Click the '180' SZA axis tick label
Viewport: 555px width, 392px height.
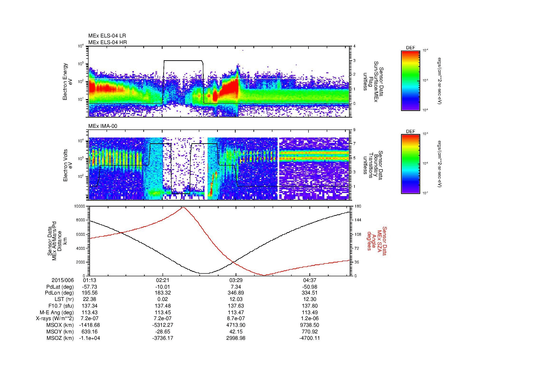[358, 206]
